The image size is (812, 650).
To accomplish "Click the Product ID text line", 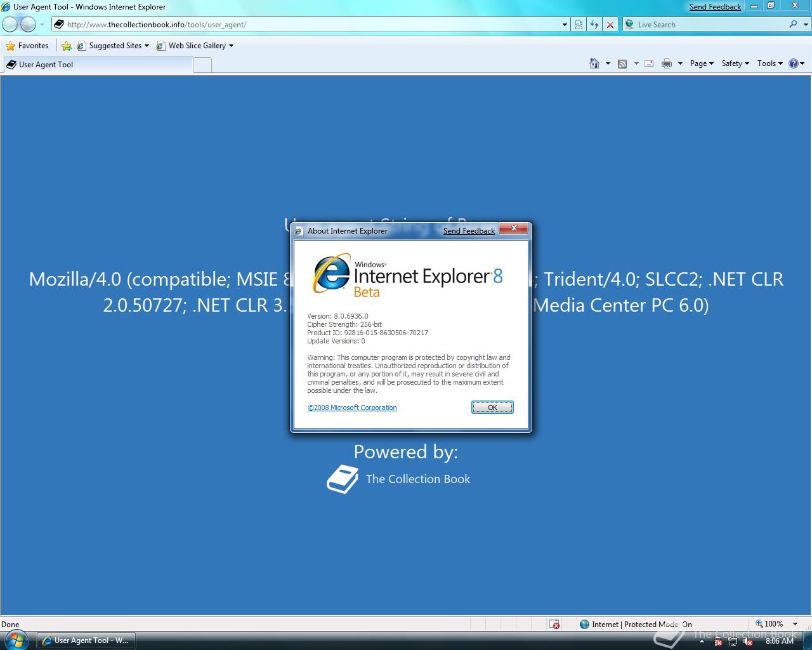I will click(367, 333).
